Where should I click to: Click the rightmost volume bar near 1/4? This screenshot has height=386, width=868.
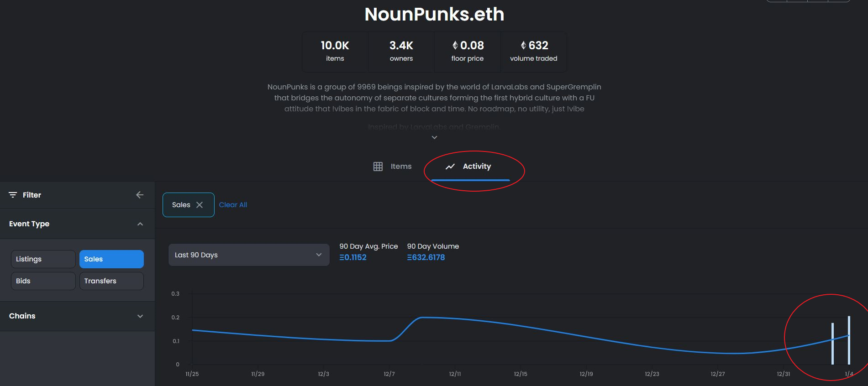coord(849,340)
